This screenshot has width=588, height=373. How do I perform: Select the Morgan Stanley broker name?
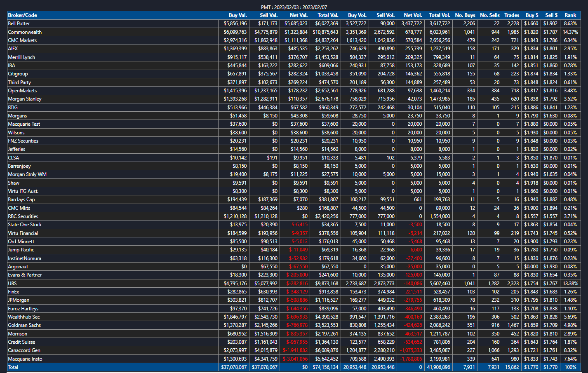[x=25, y=99]
